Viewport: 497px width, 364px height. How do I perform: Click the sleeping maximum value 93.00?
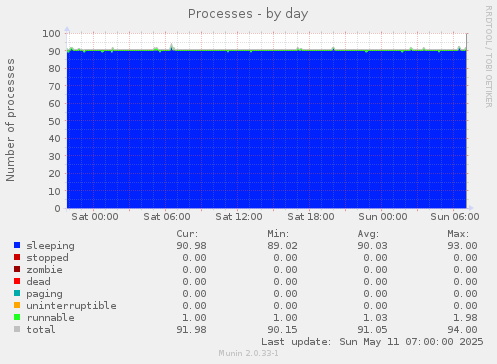pyautogui.click(x=463, y=246)
